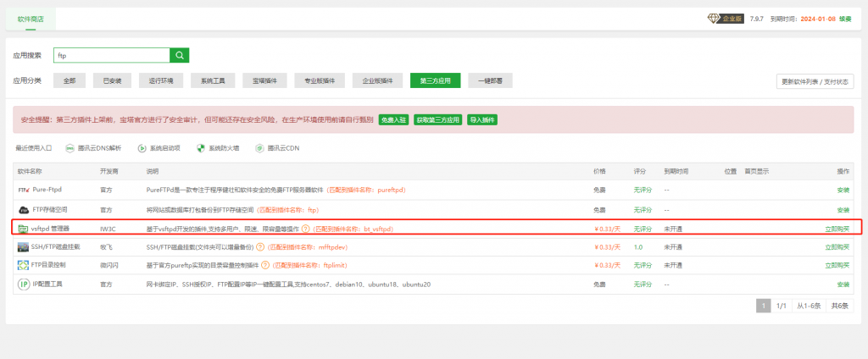Viewport: 868px width, 359px height.
Task: Select the 企业版插件 category
Action: coord(377,80)
